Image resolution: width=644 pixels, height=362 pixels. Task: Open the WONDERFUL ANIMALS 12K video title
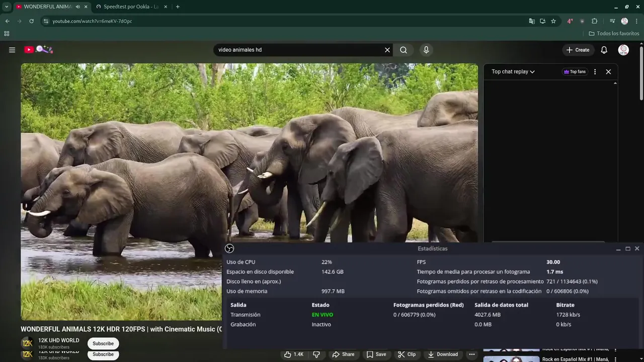[121, 329]
